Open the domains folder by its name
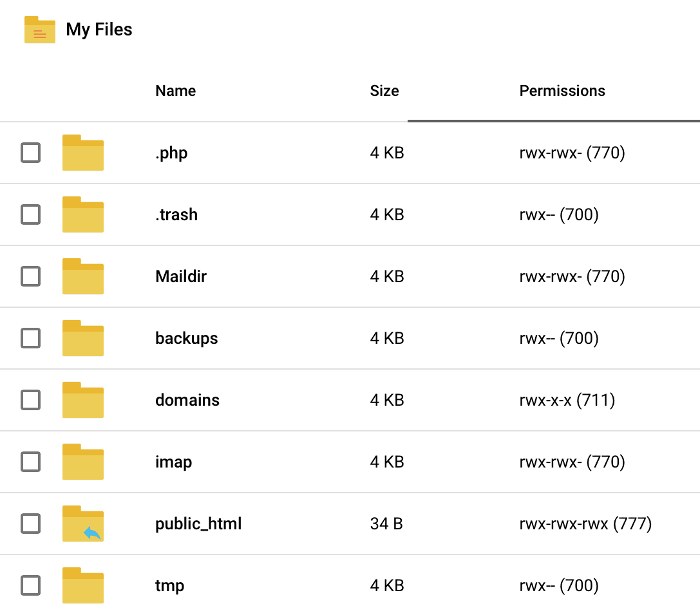This screenshot has height=615, width=700. click(187, 400)
